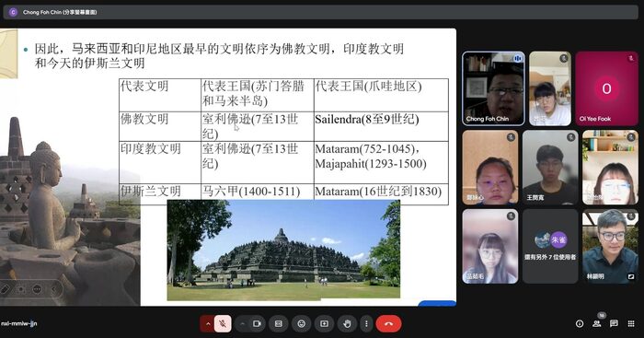Select the video tile right of 王閔寬
This screenshot has height=338, width=644.
pyautogui.click(x=610, y=168)
